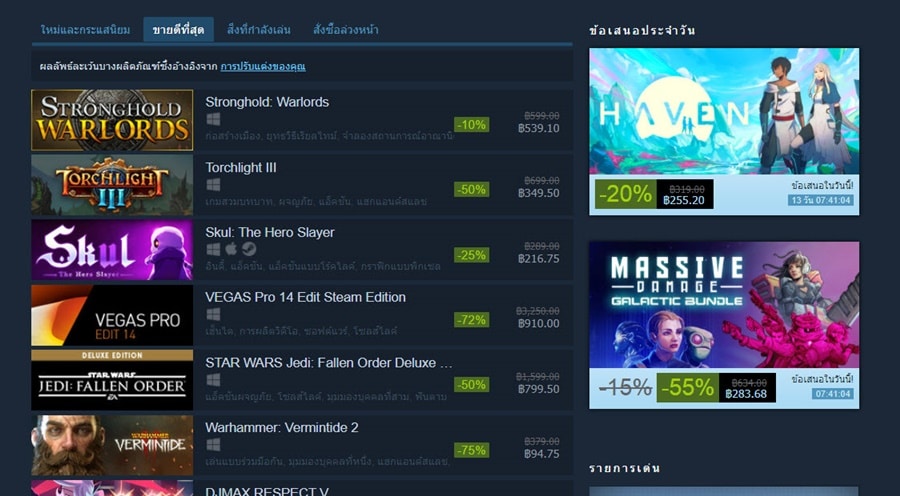Screen dimensions: 900x496
Task: Select the Warhammer: Vermintide 2 thumbnail
Action: click(112, 445)
